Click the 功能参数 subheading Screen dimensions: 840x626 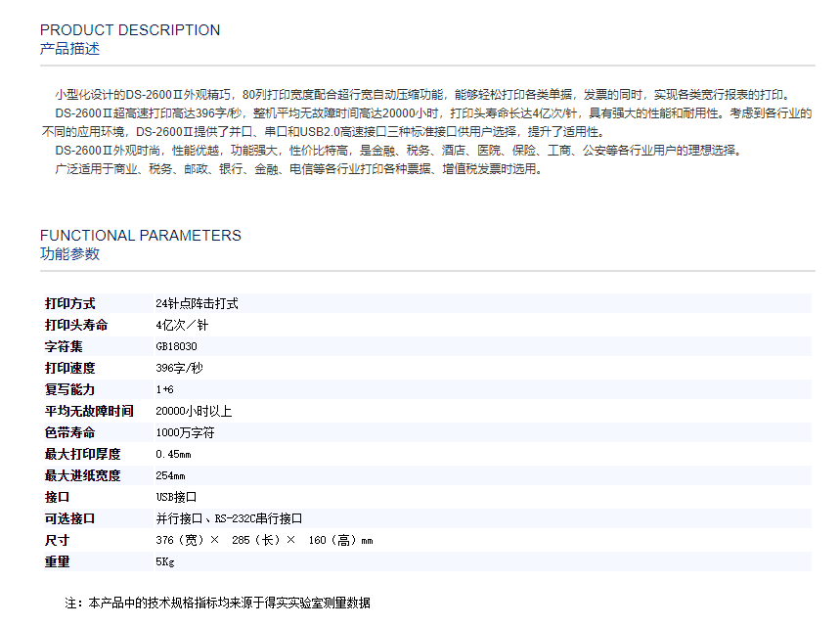(x=69, y=254)
